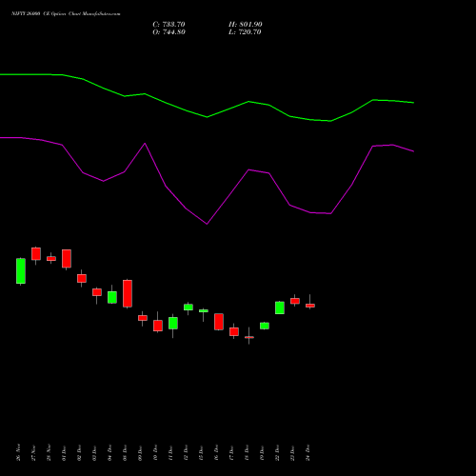Click the red candle for 17 Dec
The height and width of the screenshot is (476, 476).
tap(234, 331)
